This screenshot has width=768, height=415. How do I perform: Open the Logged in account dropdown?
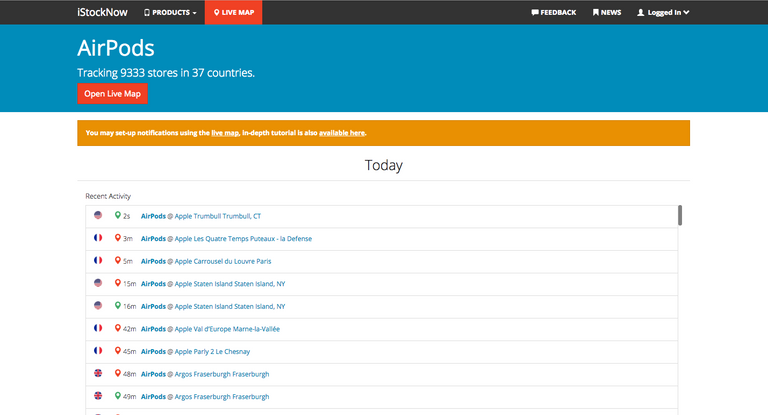tap(663, 12)
